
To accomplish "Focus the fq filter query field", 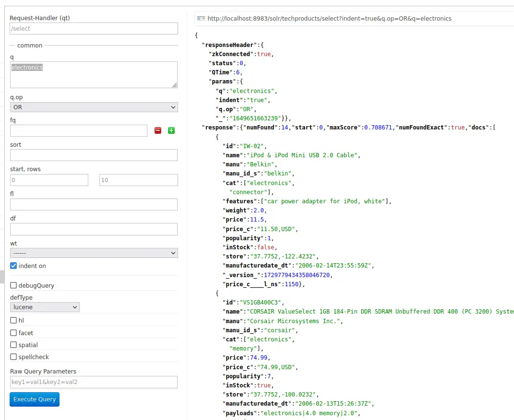I will [x=79, y=130].
